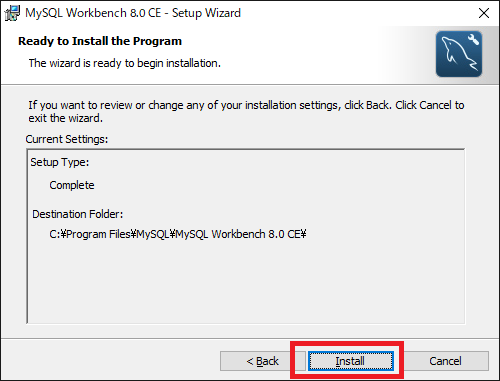The width and height of the screenshot is (500, 381).
Task: Cancel the setup wizard
Action: click(x=445, y=361)
